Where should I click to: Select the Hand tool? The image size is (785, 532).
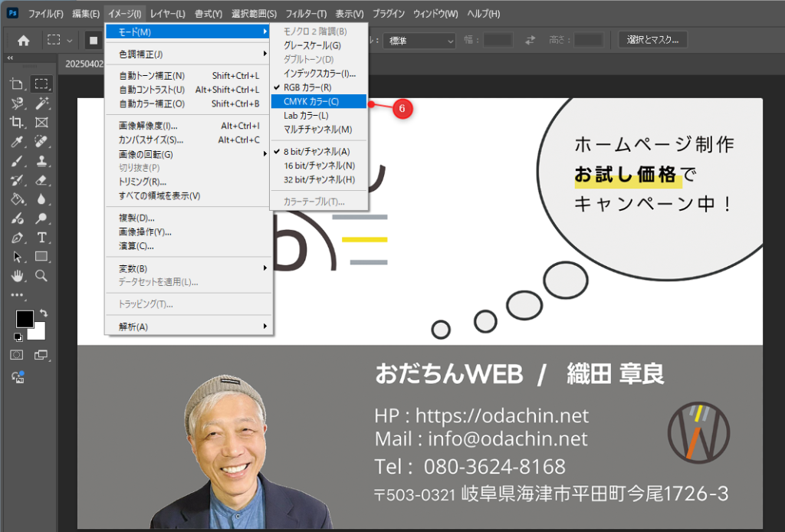pyautogui.click(x=16, y=276)
